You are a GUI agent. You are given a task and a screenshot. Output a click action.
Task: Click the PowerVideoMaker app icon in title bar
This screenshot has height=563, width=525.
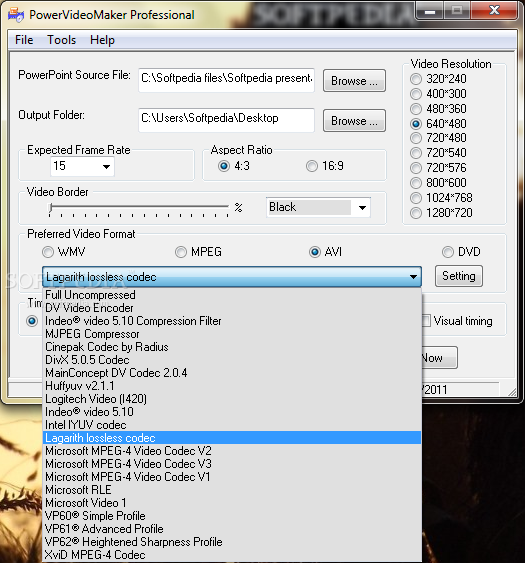16,15
